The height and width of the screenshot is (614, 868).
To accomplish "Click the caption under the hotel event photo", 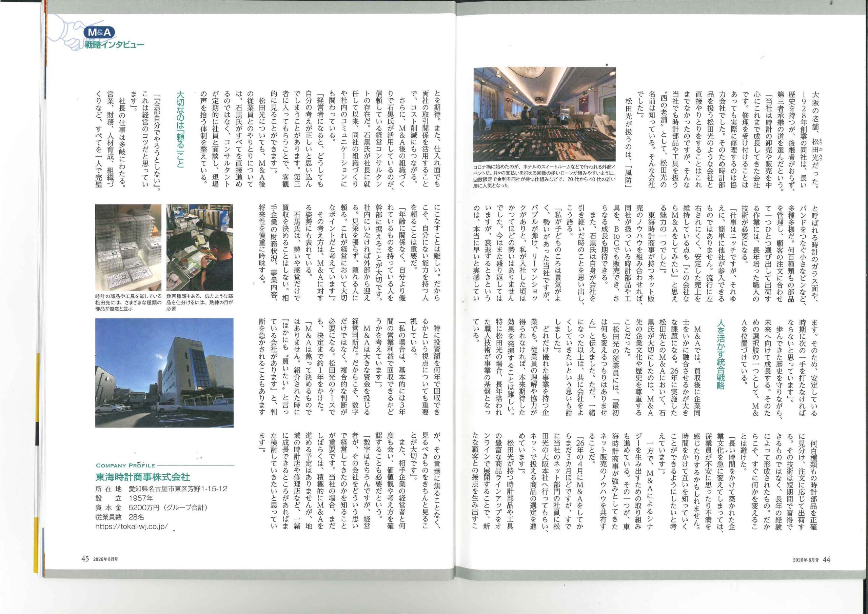I will tap(545, 176).
